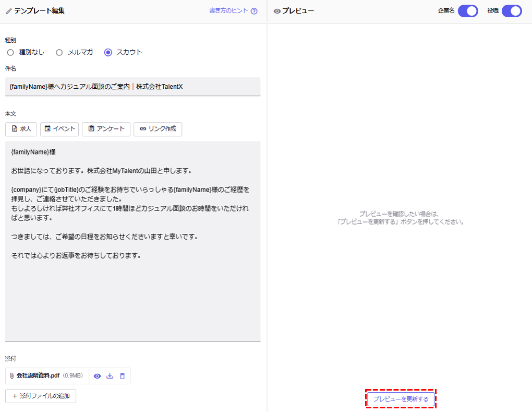Image resolution: width=532 pixels, height=412 pixels.
Task: Click the pencil icon beside テンプレート編集
Action: point(8,11)
